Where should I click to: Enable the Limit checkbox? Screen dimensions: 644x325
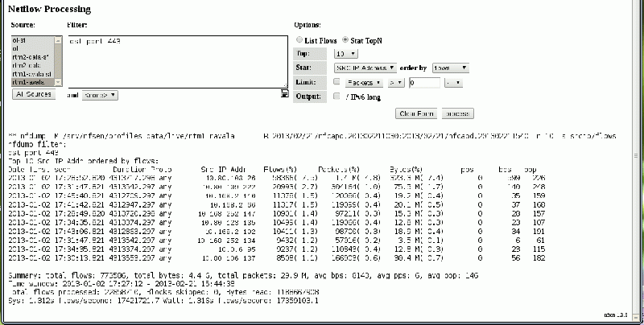pyautogui.click(x=336, y=82)
